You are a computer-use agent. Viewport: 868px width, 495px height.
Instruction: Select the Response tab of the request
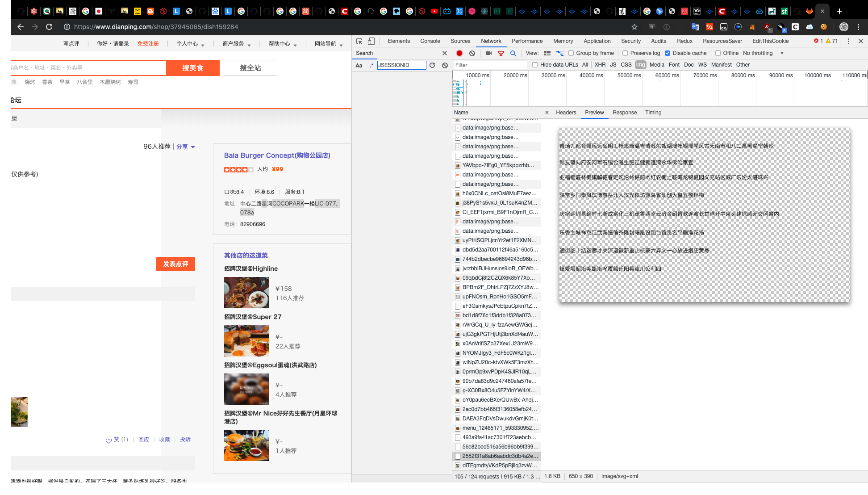click(625, 113)
